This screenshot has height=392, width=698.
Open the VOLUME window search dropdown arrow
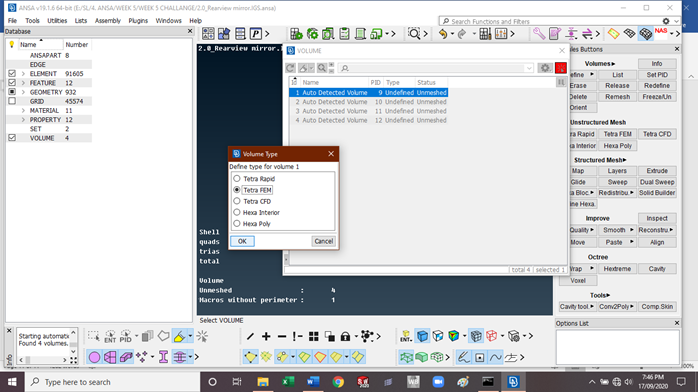528,68
